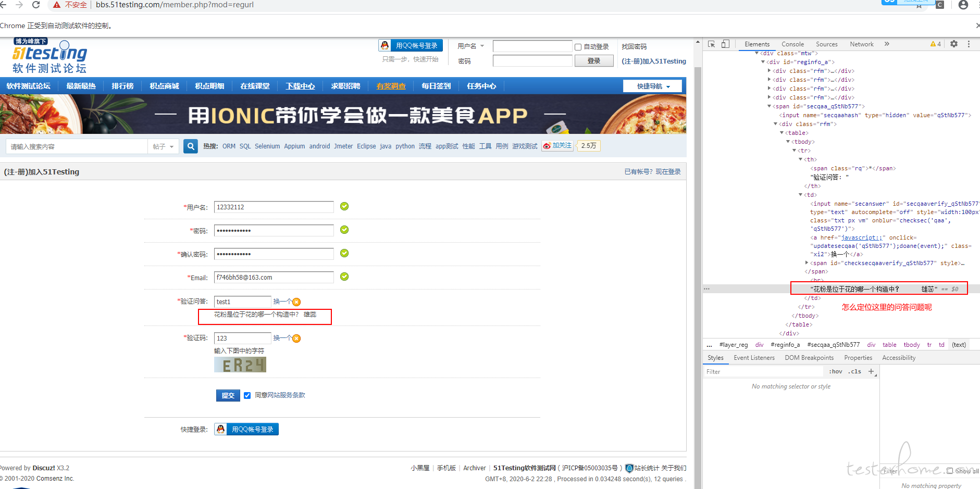Click the Email input field

pos(274,278)
